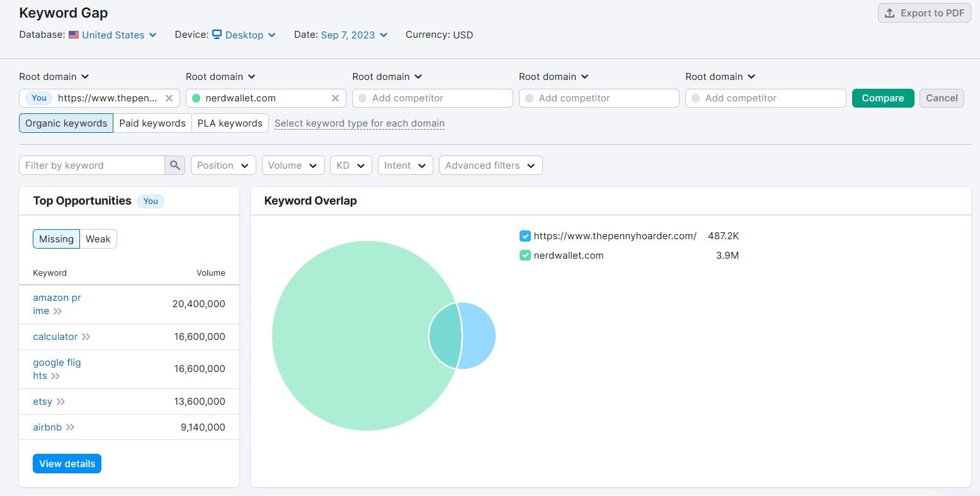Click Select keyword type for each domain
The image size is (980, 496).
[x=360, y=123]
